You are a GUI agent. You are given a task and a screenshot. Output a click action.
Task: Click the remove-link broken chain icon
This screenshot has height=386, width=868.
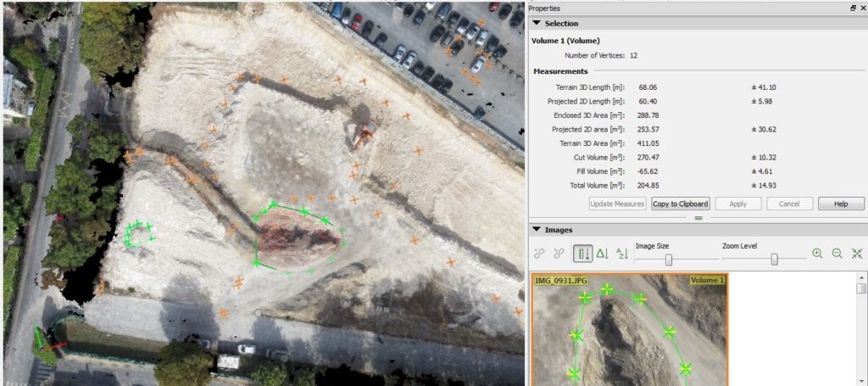559,254
